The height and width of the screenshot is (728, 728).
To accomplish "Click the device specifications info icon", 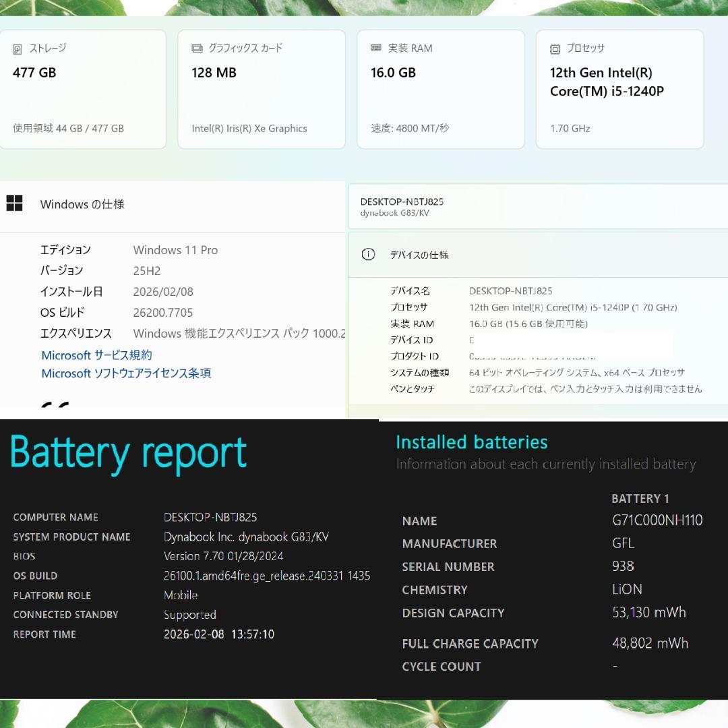I will (x=368, y=255).
